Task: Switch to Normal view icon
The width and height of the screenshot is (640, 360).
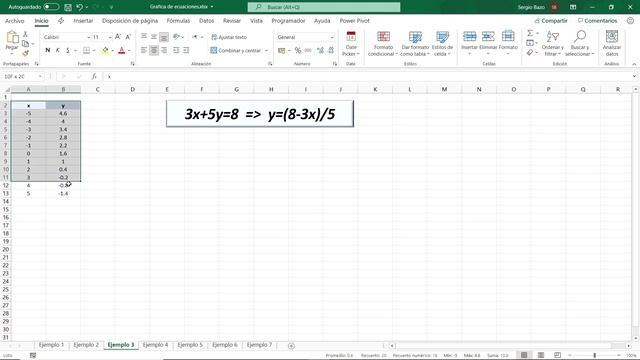Action: (x=524, y=356)
